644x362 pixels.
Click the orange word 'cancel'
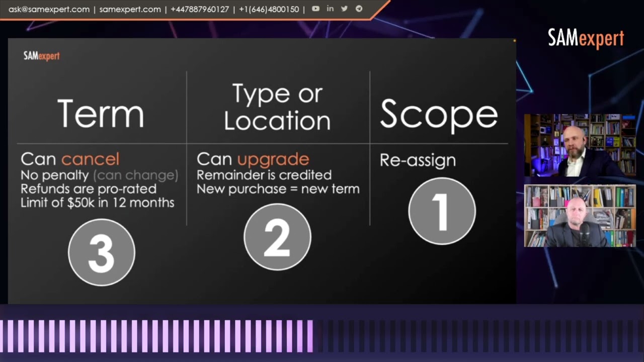pos(90,159)
